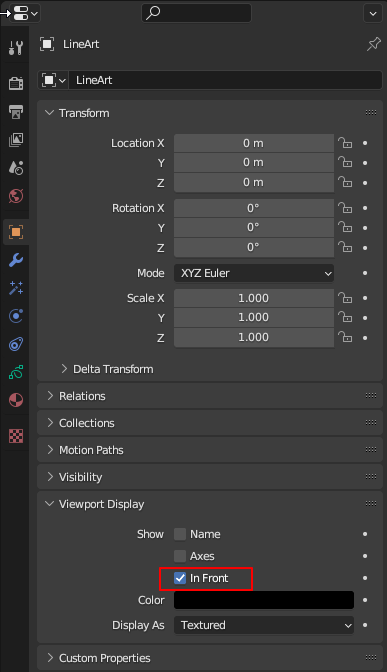Lock Rotation Y
The width and height of the screenshot is (387, 672).
click(345, 228)
